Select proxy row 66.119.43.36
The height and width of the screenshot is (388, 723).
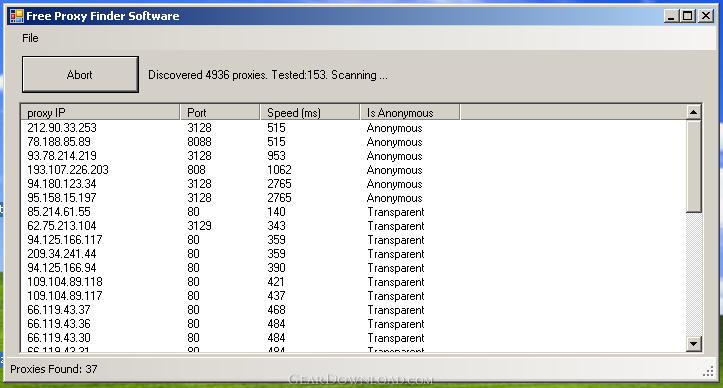353,324
